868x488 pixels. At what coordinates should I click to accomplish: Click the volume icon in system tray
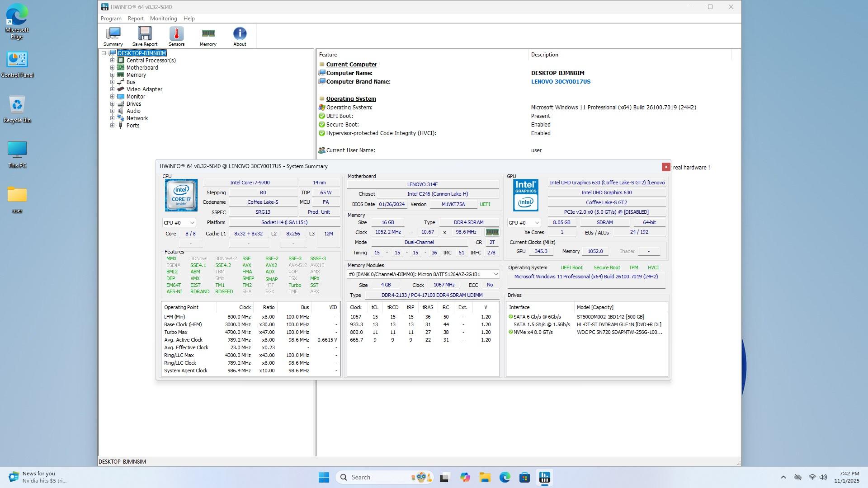pyautogui.click(x=823, y=477)
